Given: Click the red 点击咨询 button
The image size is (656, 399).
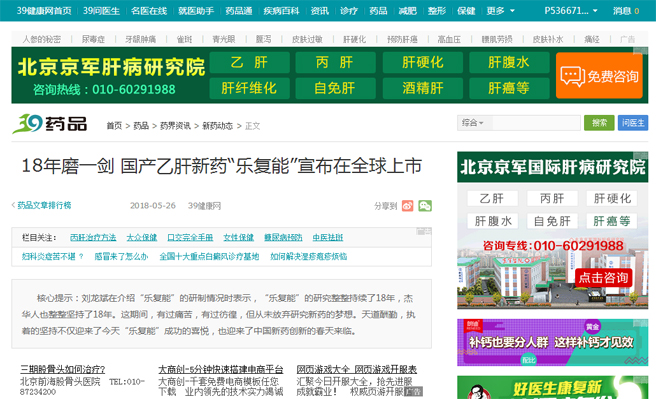Looking at the screenshot, I should click(603, 278).
